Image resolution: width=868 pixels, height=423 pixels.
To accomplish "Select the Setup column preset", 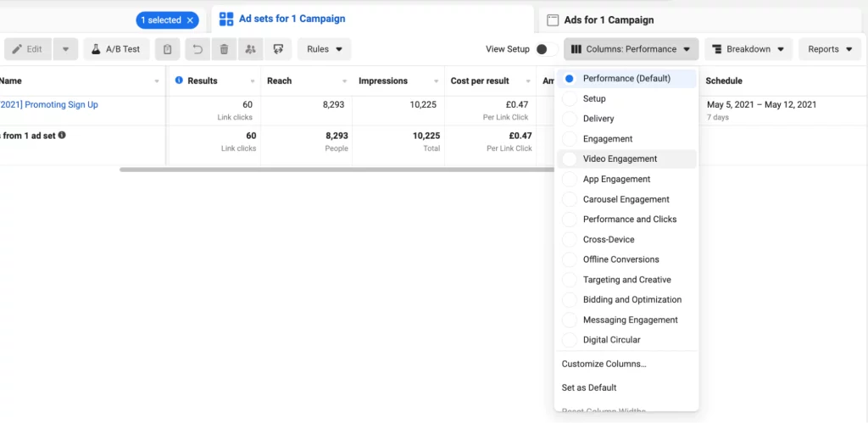I will (x=626, y=98).
